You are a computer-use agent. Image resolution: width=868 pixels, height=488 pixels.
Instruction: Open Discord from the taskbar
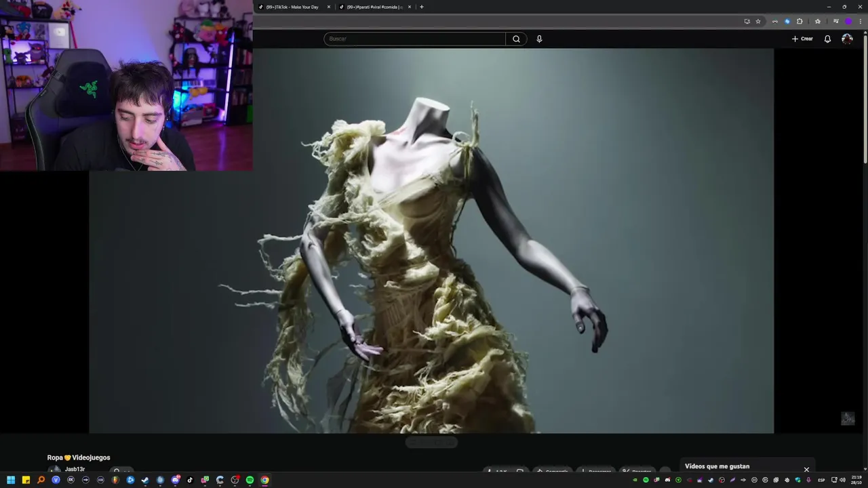tap(175, 480)
